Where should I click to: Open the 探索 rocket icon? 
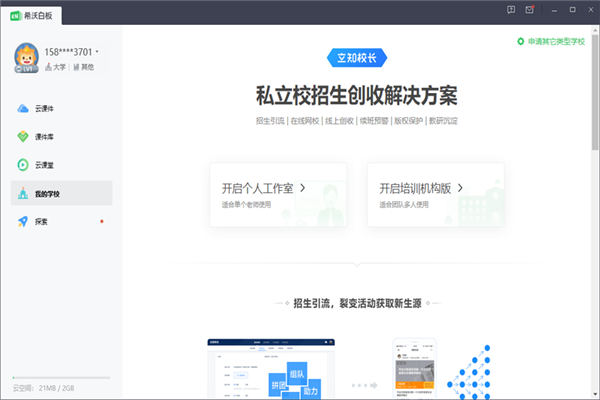click(x=23, y=221)
